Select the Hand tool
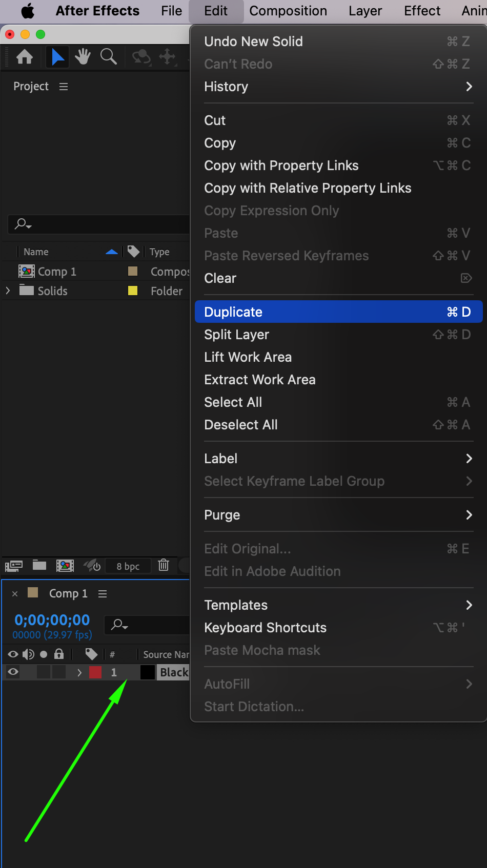Viewport: 487px width, 868px height. [x=83, y=57]
